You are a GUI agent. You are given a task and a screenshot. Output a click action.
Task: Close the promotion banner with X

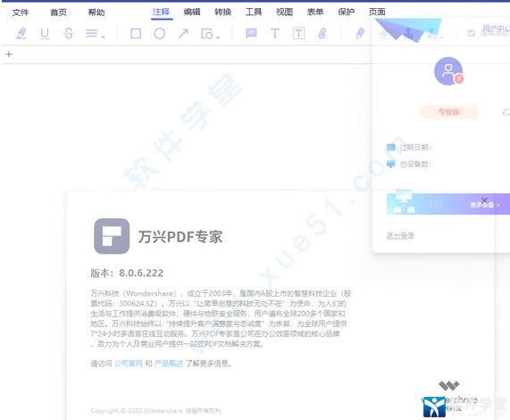pos(484,200)
